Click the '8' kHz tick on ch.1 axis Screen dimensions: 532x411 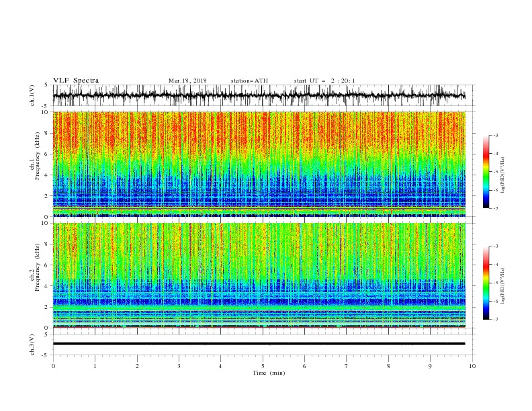tap(47, 133)
